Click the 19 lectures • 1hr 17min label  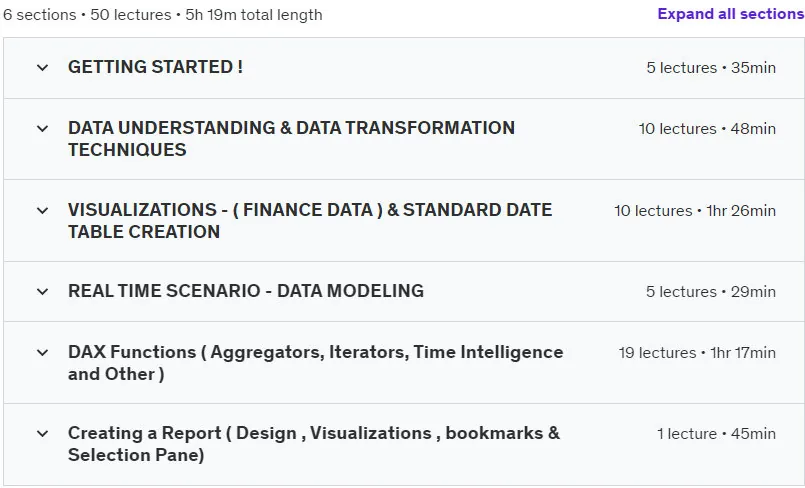pyautogui.click(x=697, y=353)
